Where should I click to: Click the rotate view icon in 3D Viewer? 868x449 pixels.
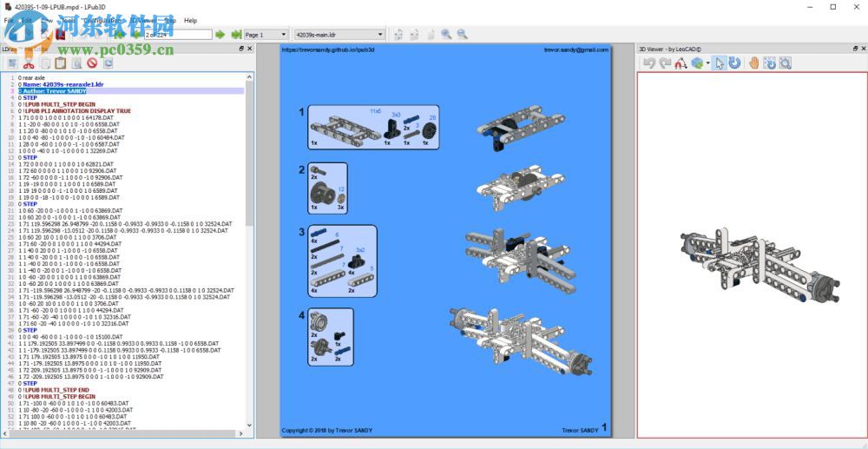point(769,63)
